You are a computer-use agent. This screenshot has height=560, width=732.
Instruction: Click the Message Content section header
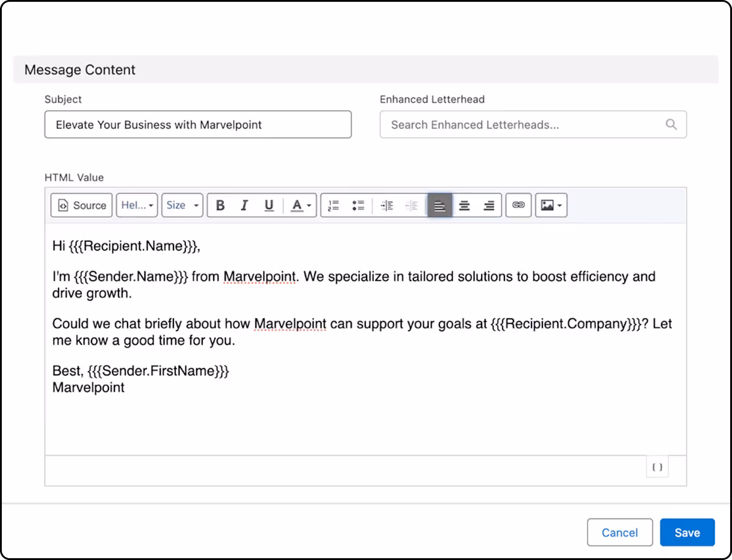coord(366,70)
